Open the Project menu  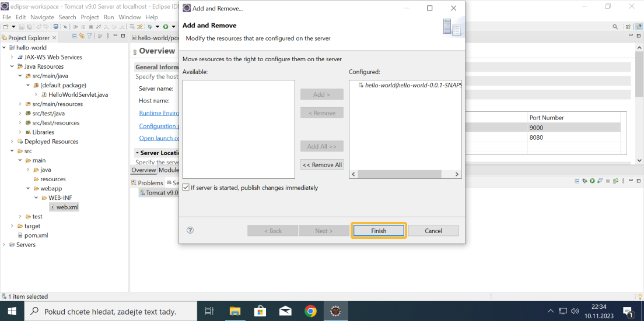coord(90,17)
